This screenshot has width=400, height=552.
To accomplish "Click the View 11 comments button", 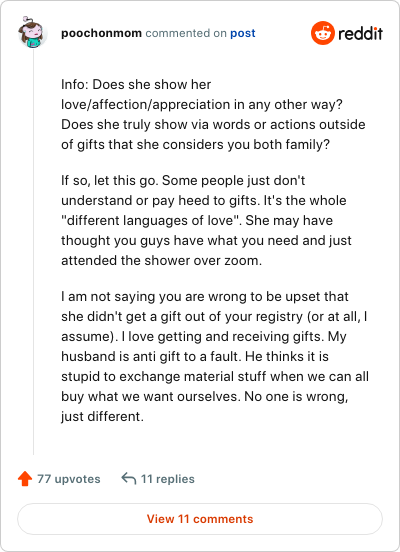I will (x=200, y=519).
